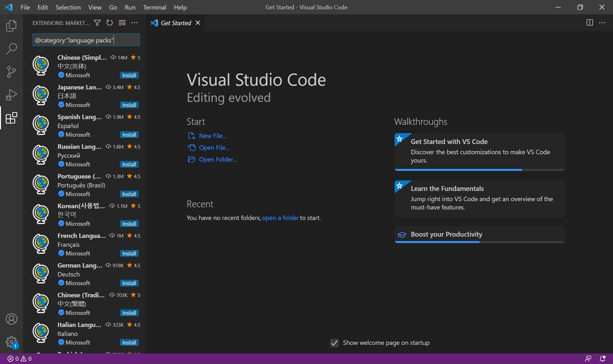Open the Terminal menu
The width and height of the screenshot is (613, 364).
155,7
